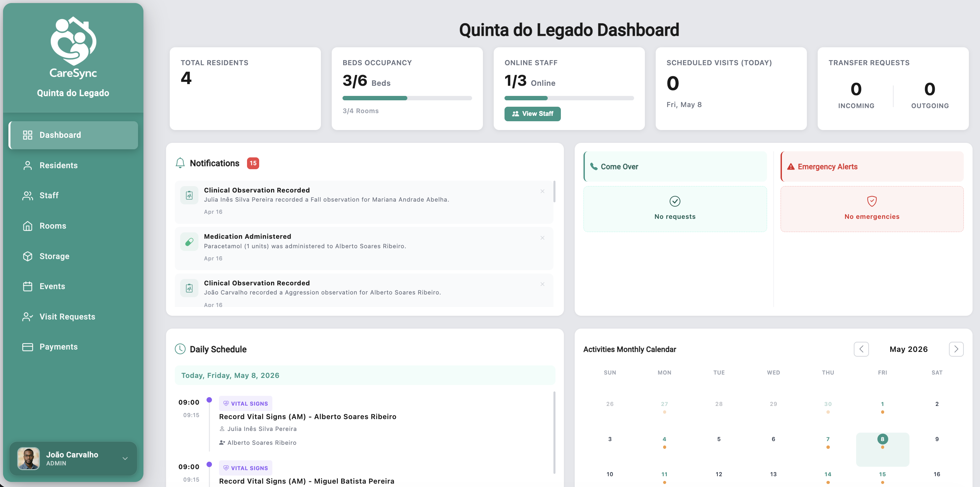Viewport: 980px width, 487px height.
Task: Click Julia Inês Silva Pereira in schedule entry
Action: click(262, 429)
